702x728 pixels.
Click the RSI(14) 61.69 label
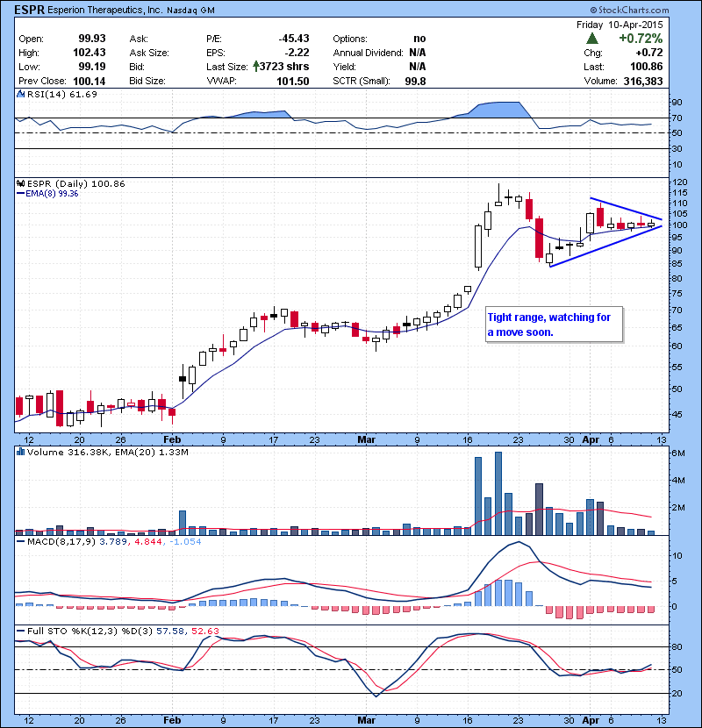click(x=62, y=94)
